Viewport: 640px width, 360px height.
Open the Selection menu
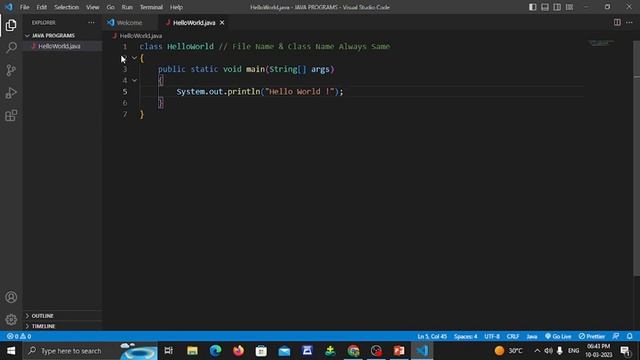click(67, 7)
